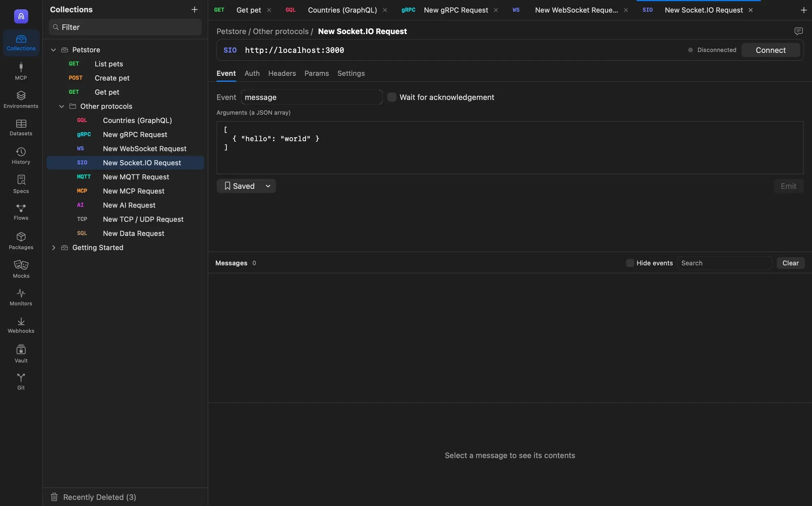Switch to the Auth tab
This screenshot has width=812, height=506.
point(252,74)
